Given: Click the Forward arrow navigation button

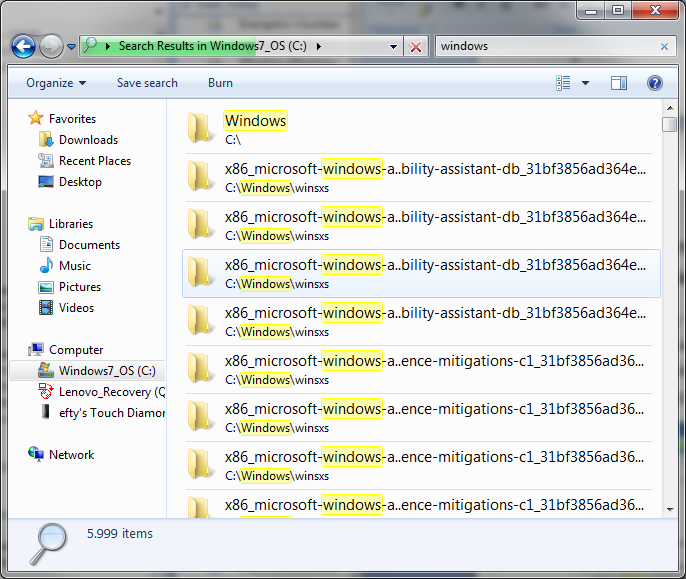Looking at the screenshot, I should point(51,46).
